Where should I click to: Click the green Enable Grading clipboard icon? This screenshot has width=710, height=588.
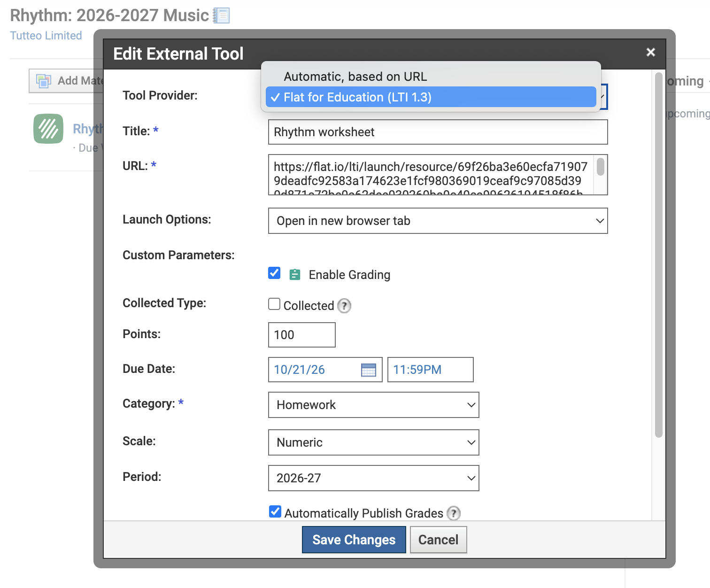click(x=295, y=274)
